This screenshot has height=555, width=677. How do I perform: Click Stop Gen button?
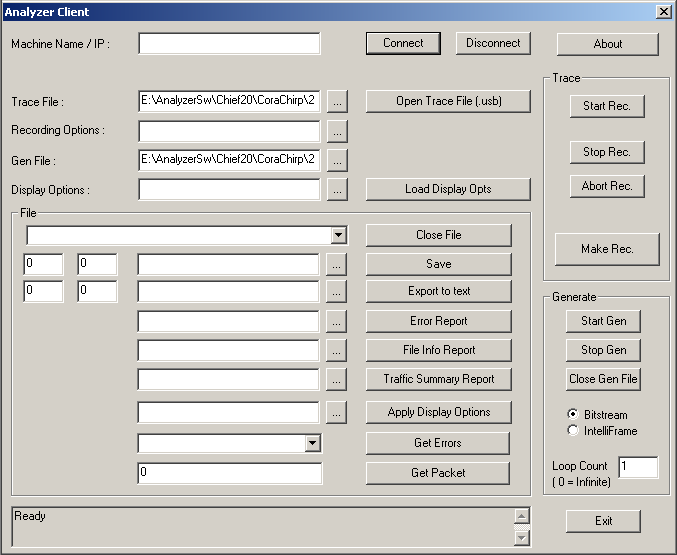(603, 350)
